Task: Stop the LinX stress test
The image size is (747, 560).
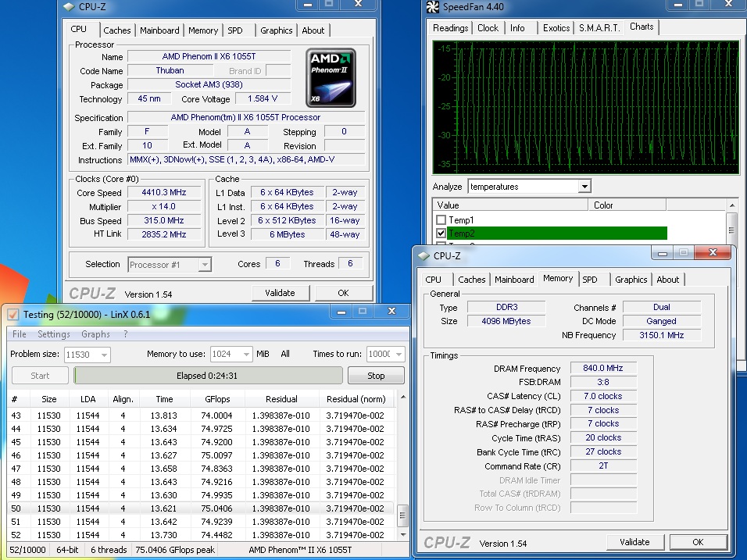Action: pyautogui.click(x=376, y=375)
